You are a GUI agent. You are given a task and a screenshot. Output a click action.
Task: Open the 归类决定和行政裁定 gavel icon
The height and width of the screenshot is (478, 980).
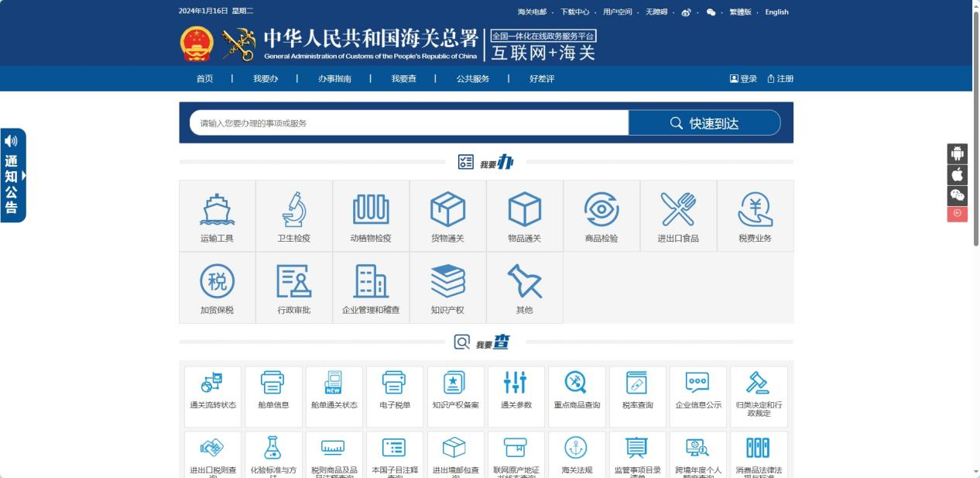click(x=758, y=383)
